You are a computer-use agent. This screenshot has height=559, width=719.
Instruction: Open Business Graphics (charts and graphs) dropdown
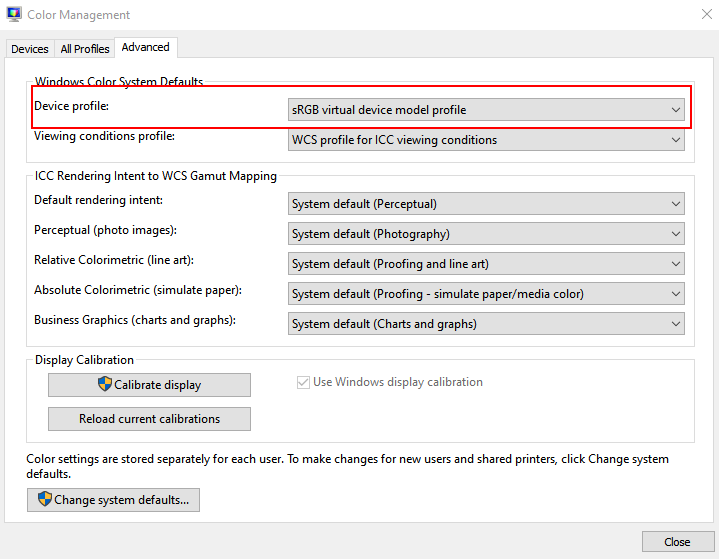[486, 324]
